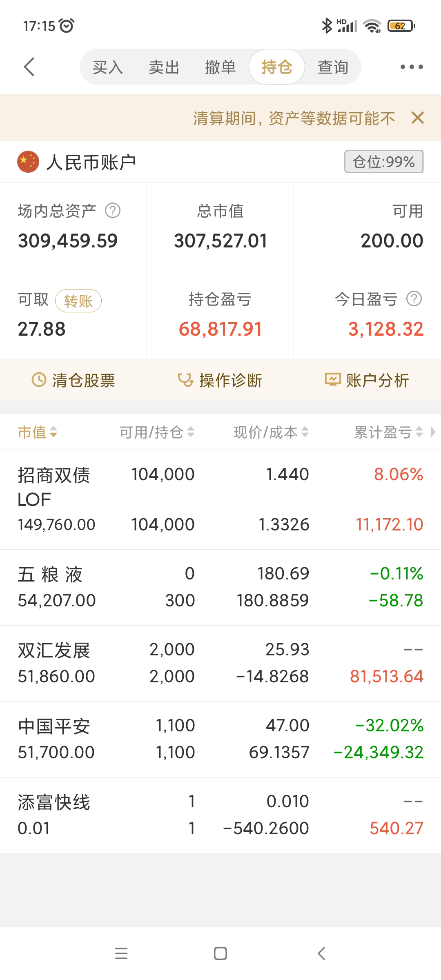The height and width of the screenshot is (980, 441).
Task: Tap help icon beside 今日盈亏
Action: point(414,299)
